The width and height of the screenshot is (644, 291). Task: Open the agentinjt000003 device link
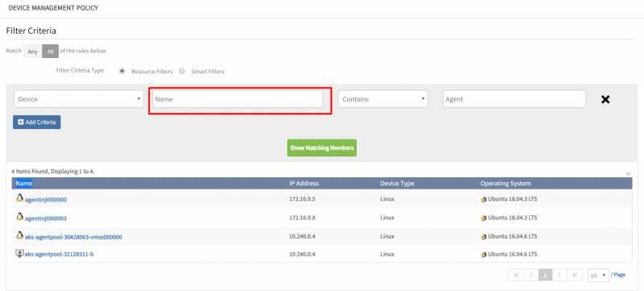click(x=46, y=218)
